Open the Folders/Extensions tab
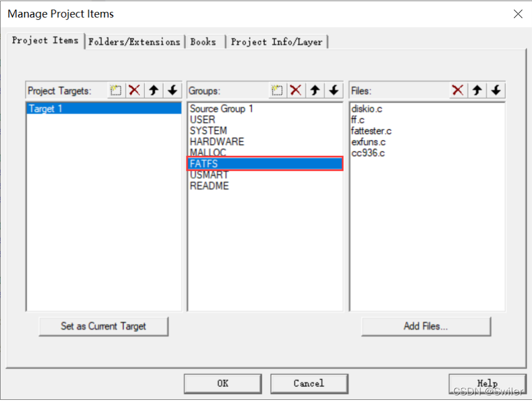 point(134,42)
